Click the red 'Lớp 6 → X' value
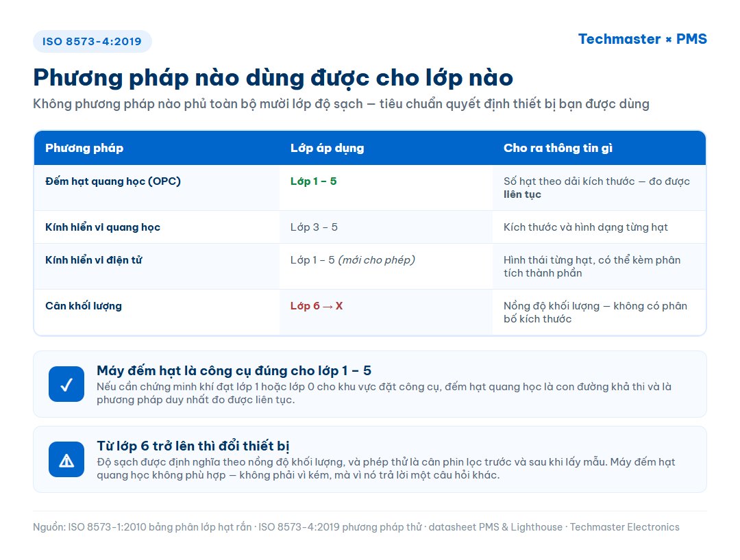The width and height of the screenshot is (740, 560). coord(316,306)
